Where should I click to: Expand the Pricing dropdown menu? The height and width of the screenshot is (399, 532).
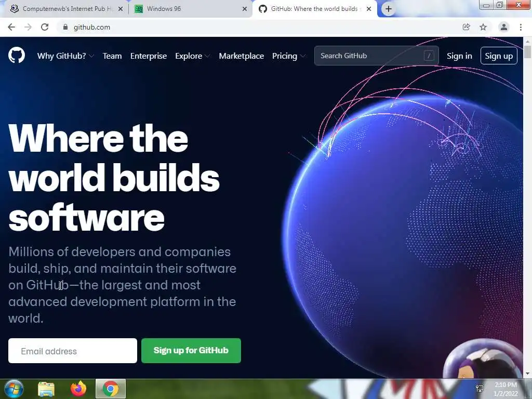[288, 56]
